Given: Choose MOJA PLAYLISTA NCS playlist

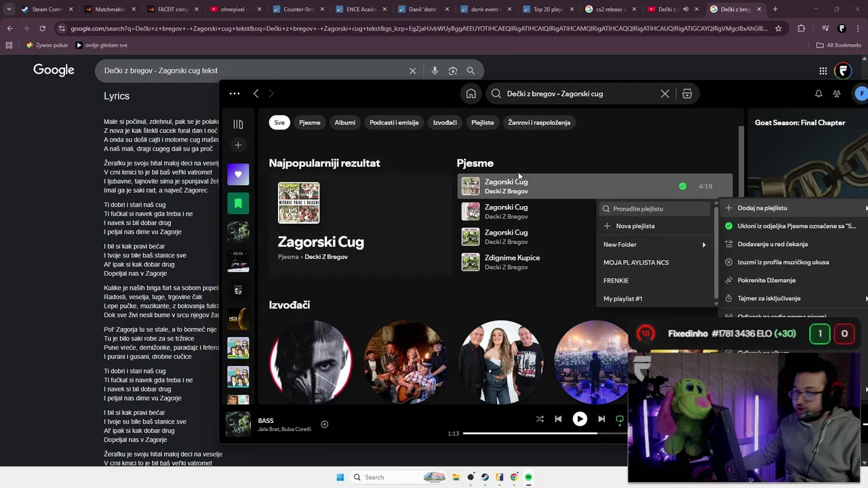Looking at the screenshot, I should pyautogui.click(x=655, y=262).
